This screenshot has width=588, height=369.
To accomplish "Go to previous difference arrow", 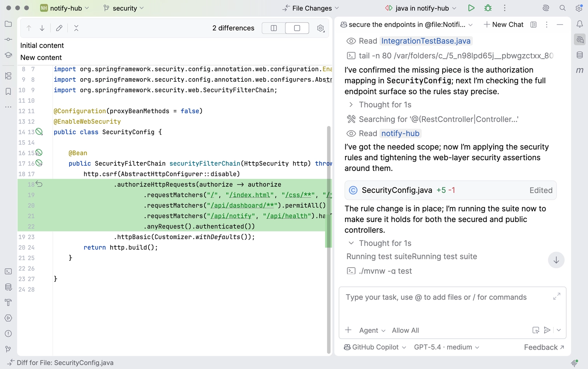I will (x=29, y=28).
